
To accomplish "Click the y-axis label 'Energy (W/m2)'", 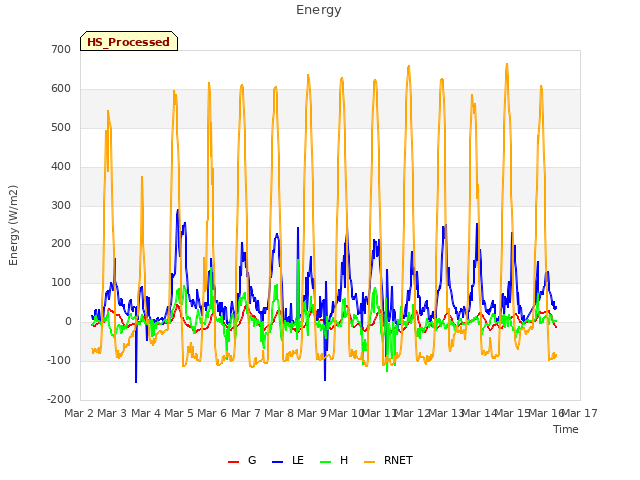I will [x=13, y=225].
